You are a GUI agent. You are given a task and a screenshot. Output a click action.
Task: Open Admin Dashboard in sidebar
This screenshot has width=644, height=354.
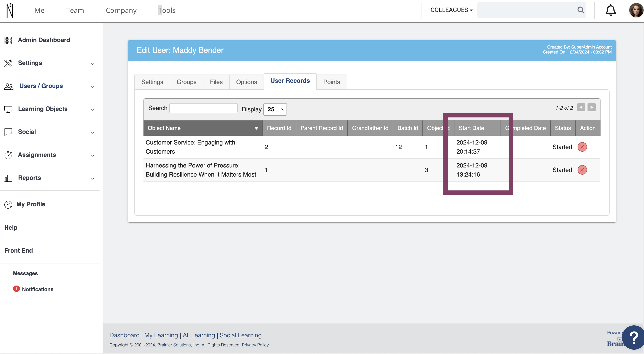(44, 40)
